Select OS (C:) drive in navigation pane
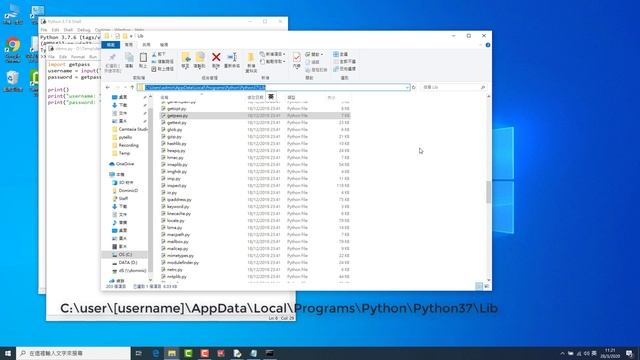The height and width of the screenshot is (360, 640). pos(125,254)
